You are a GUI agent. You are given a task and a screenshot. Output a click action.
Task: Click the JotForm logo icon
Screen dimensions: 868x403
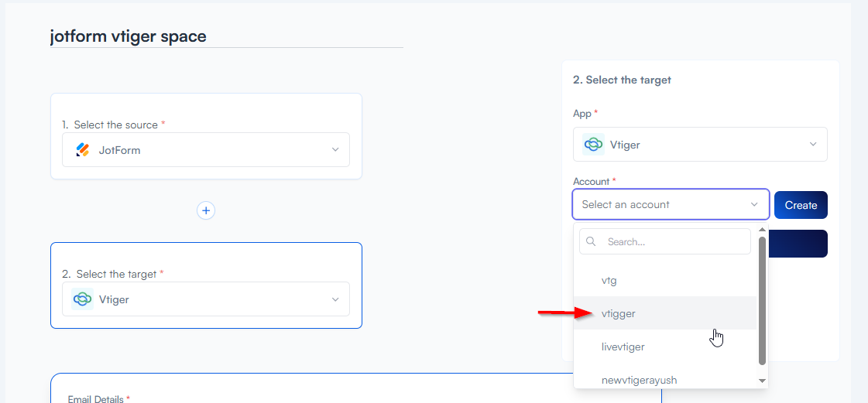pyautogui.click(x=83, y=150)
